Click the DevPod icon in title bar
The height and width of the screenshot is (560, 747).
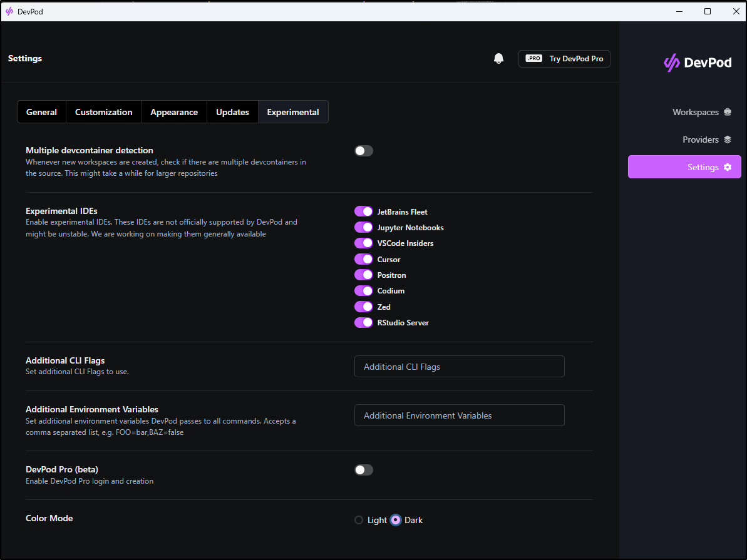point(9,11)
